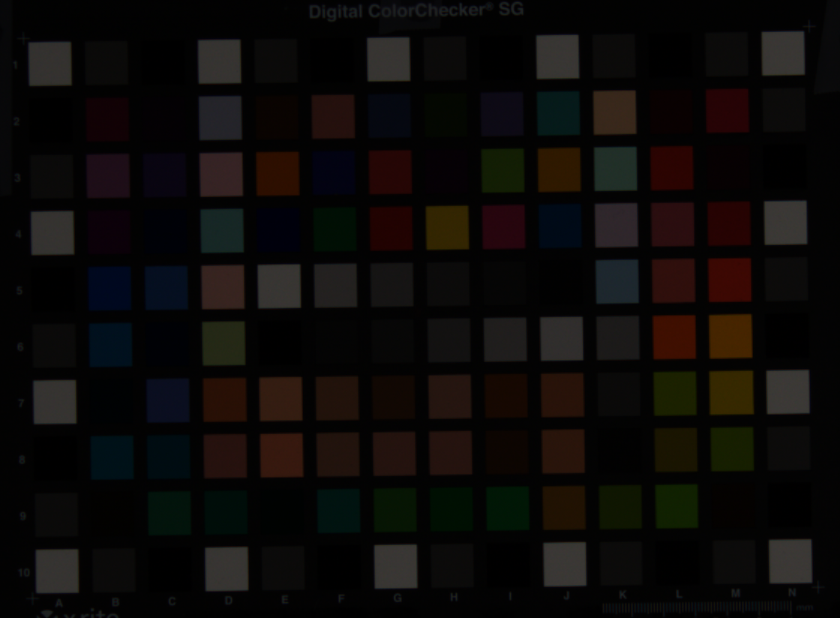The height and width of the screenshot is (618, 840).
Task: Click the orange-brown patch at J3
Action: tap(559, 169)
